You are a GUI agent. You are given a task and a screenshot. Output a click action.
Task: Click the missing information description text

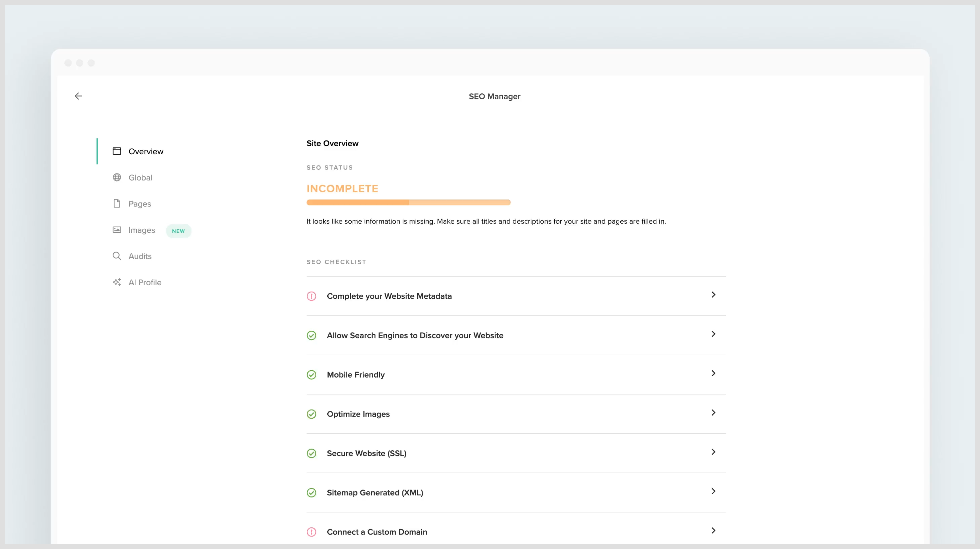(486, 221)
